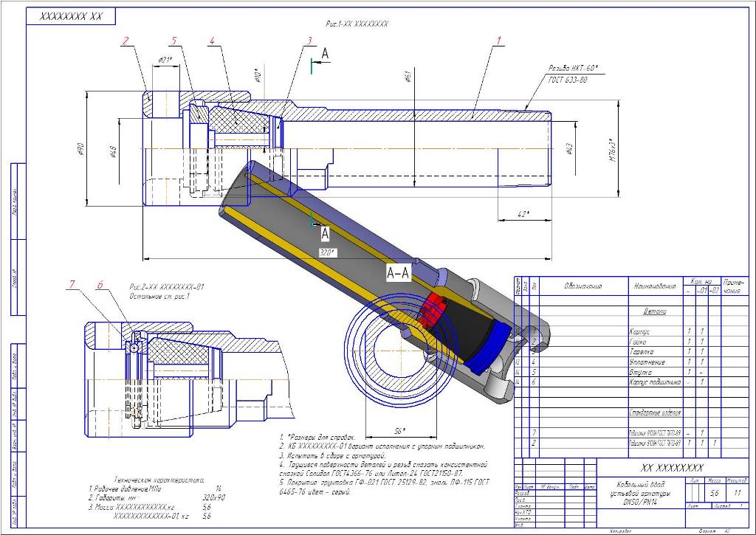
Task: Click the red bushing in the 3D model
Action: tap(431, 309)
